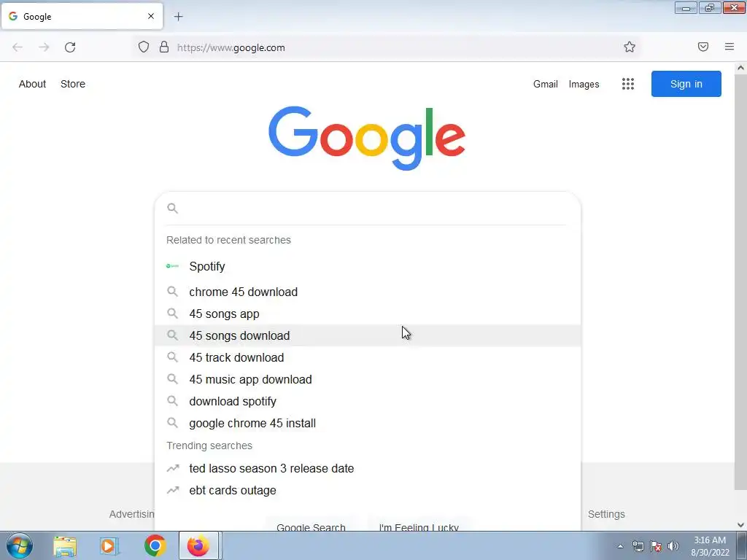Viewport: 747px width, 560px height.
Task: Open the Firefox hamburger menu
Action: pos(729,47)
